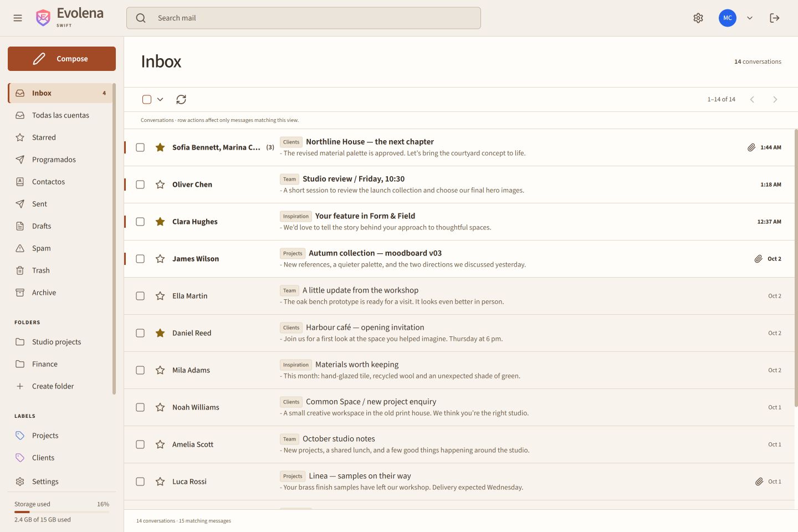Viewport: 798px width, 532px height.
Task: Click Create folder
Action: 60,386
